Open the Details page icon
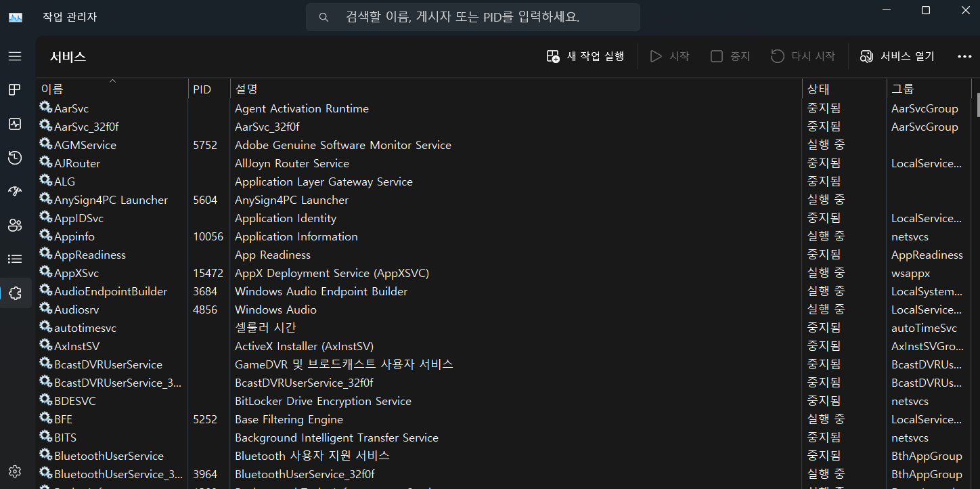The height and width of the screenshot is (489, 980). (15, 259)
